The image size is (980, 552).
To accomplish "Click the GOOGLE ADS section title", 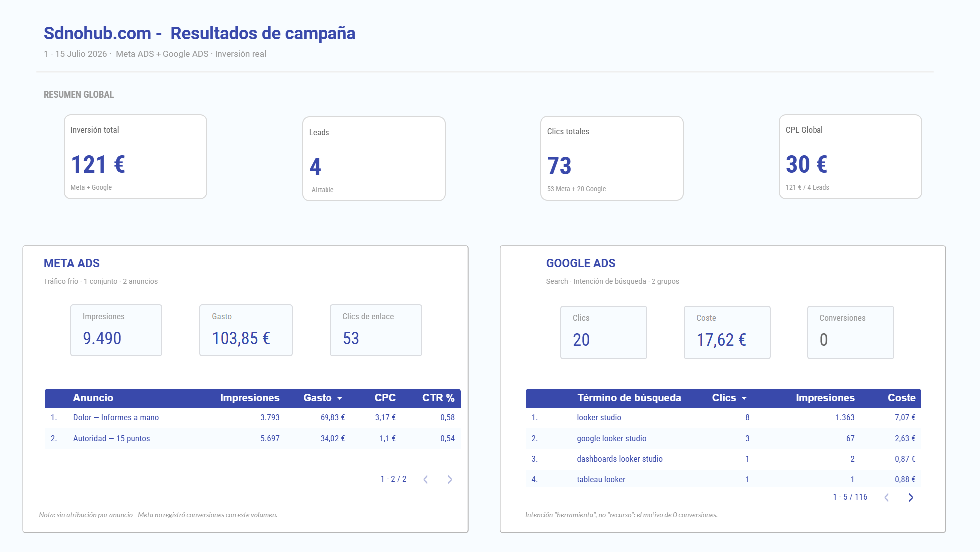I will click(581, 263).
